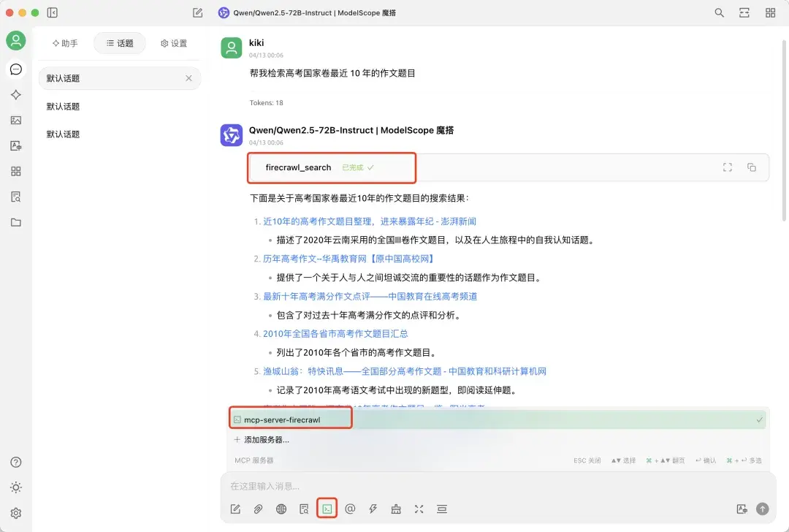Copy the firecrawl_search tool result
The width and height of the screenshot is (789, 532).
coord(751,167)
